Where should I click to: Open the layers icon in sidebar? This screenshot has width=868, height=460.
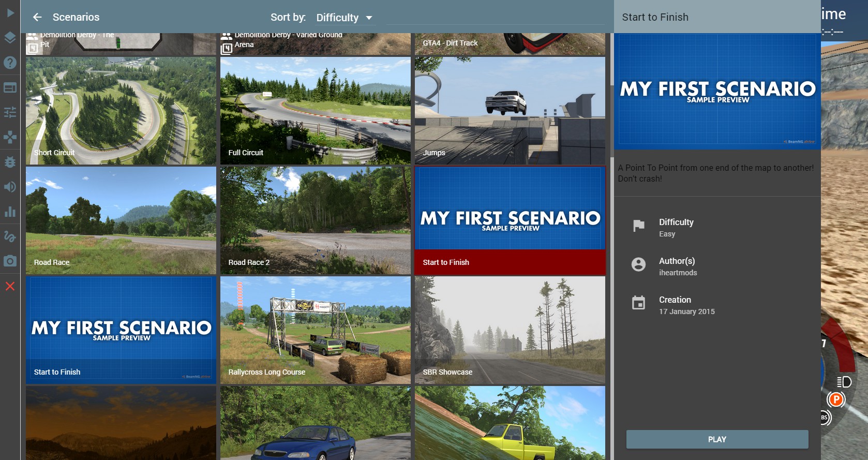(10, 37)
